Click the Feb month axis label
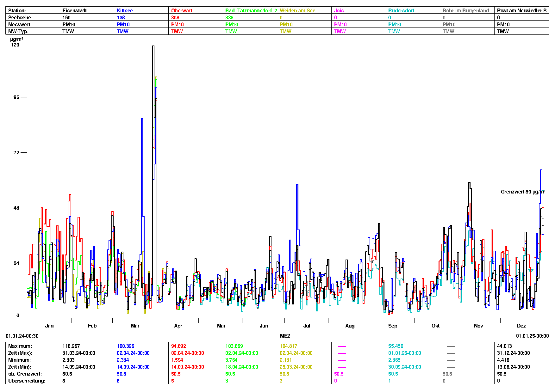 click(x=92, y=326)
